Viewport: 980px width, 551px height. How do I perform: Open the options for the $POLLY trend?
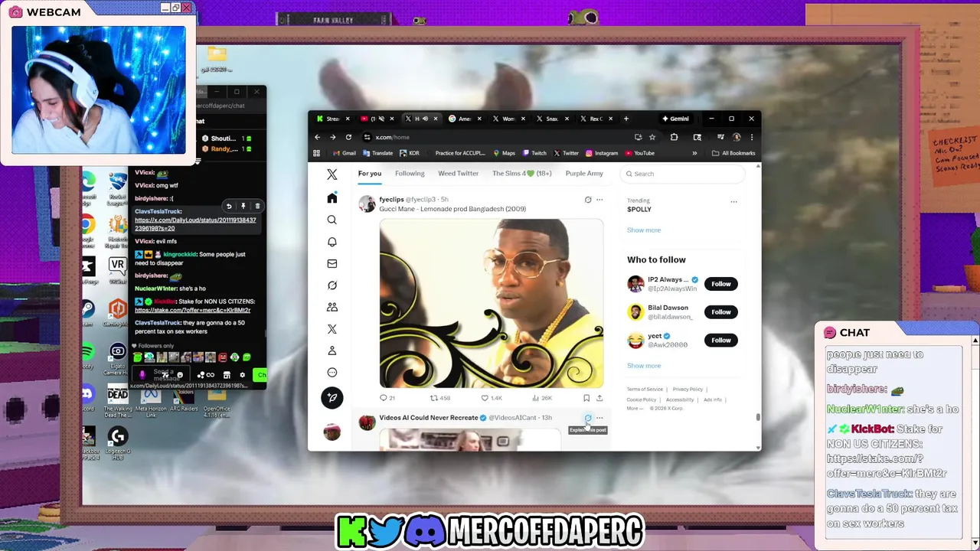click(733, 202)
